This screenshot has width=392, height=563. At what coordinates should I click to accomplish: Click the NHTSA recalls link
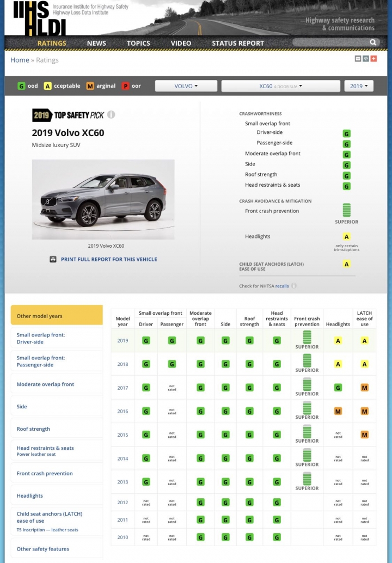click(x=282, y=286)
